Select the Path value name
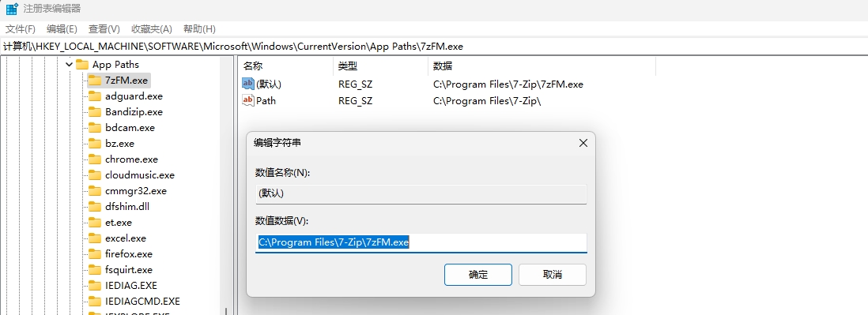Image resolution: width=868 pixels, height=315 pixels. pyautogui.click(x=266, y=101)
